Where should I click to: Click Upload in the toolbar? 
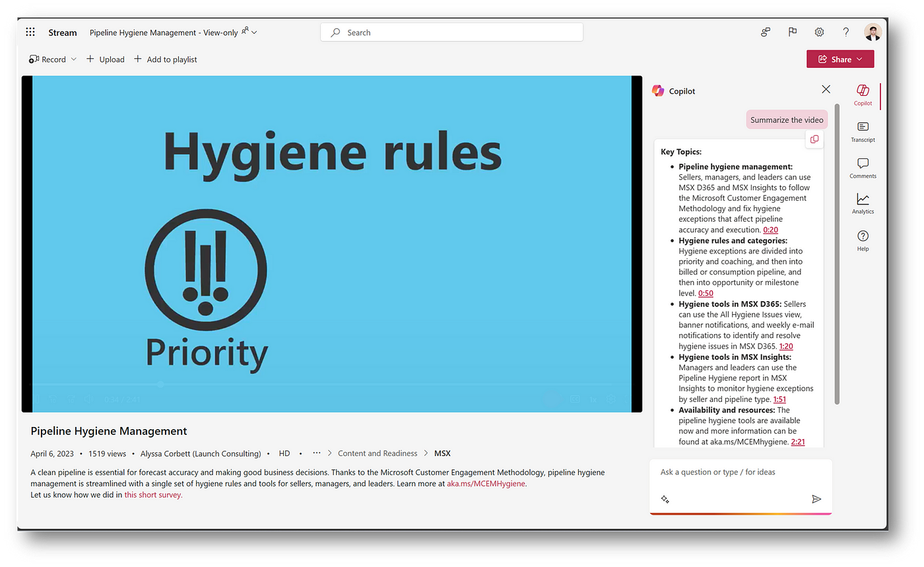coord(105,59)
